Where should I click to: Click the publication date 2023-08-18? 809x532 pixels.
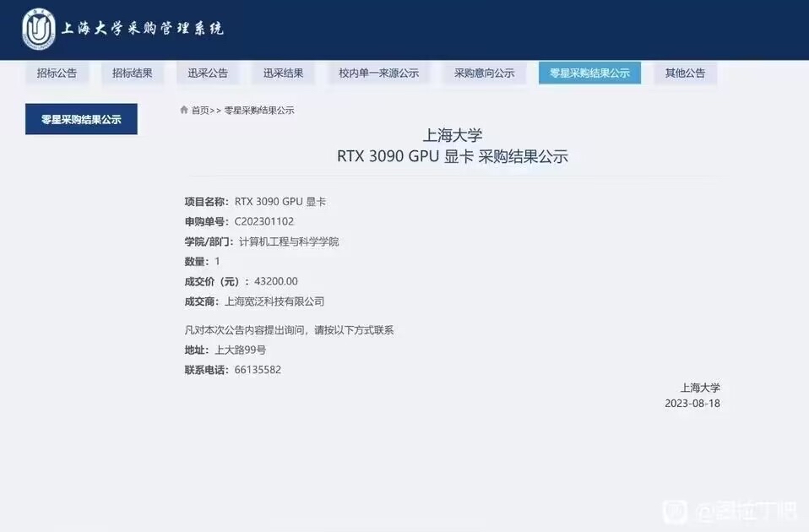click(692, 404)
